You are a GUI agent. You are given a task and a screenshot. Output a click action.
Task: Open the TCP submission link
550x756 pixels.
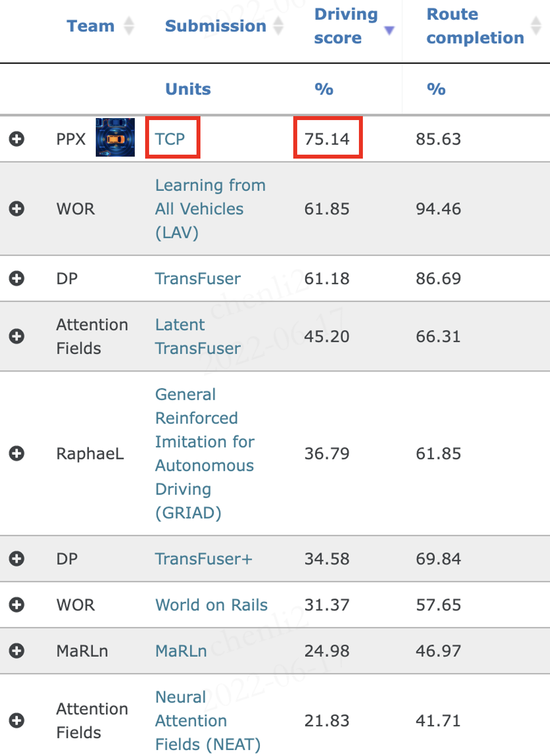pyautogui.click(x=170, y=139)
